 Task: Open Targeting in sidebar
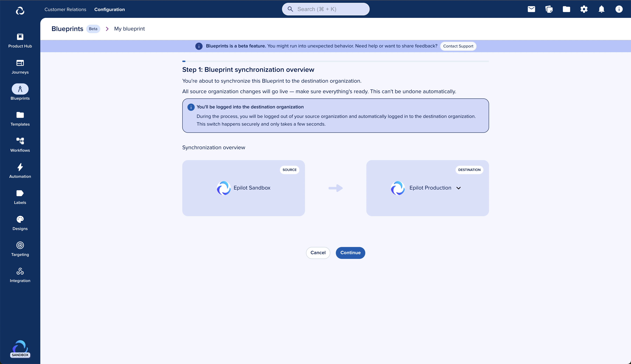[x=20, y=249]
